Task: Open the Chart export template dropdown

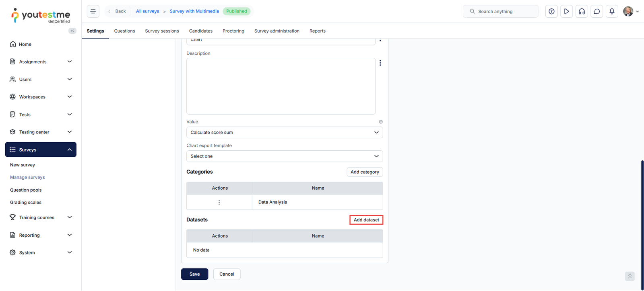Action: [x=284, y=156]
